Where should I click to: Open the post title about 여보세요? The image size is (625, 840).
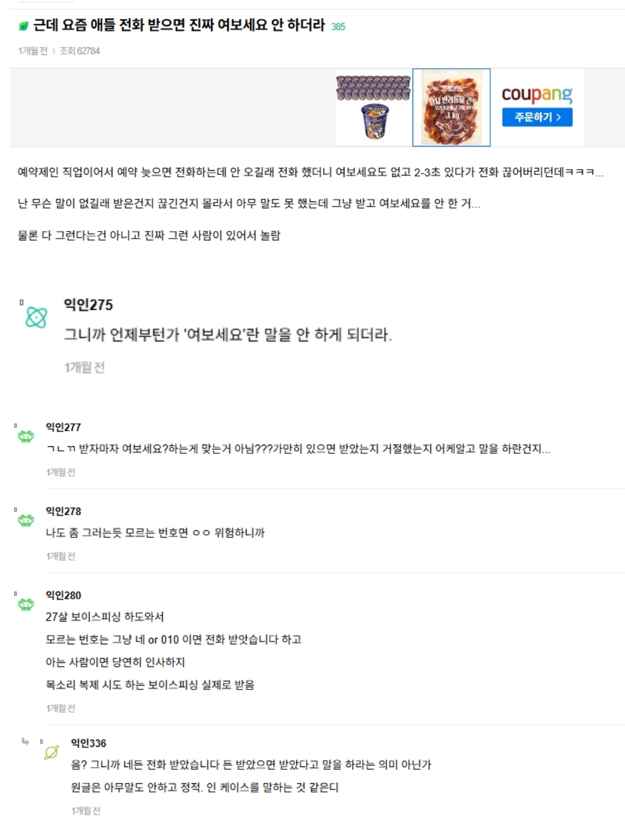[179, 25]
